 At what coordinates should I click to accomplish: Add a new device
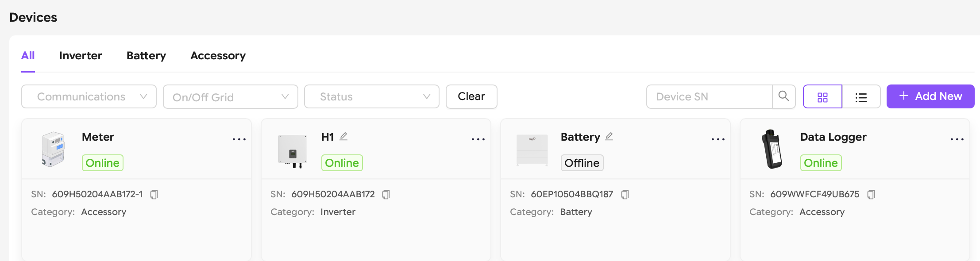[x=930, y=96]
